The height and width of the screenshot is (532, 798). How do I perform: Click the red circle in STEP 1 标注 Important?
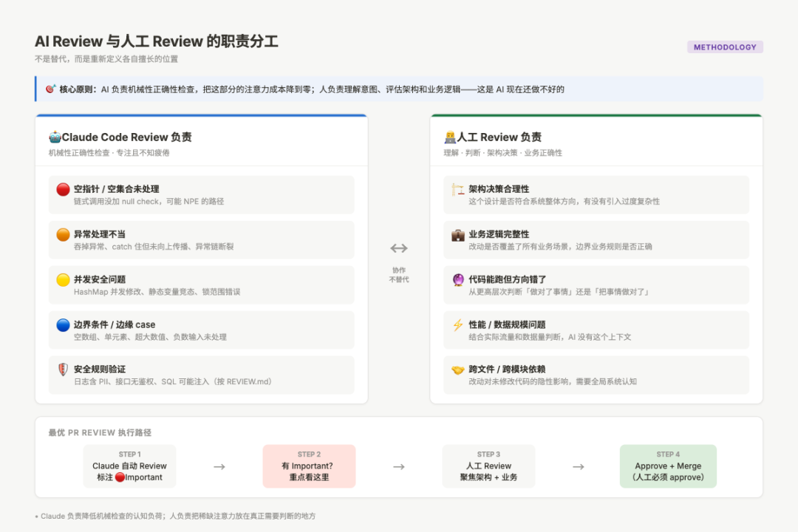tap(120, 477)
